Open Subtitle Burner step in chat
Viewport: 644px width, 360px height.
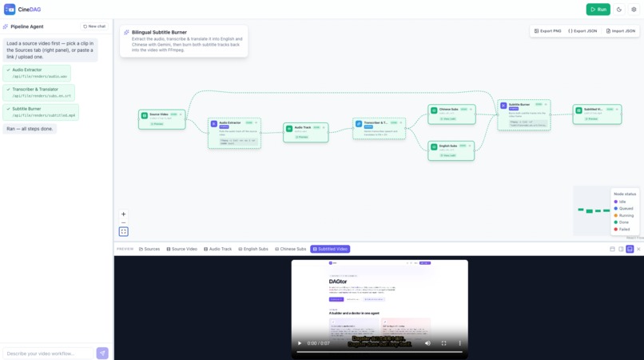(41, 112)
